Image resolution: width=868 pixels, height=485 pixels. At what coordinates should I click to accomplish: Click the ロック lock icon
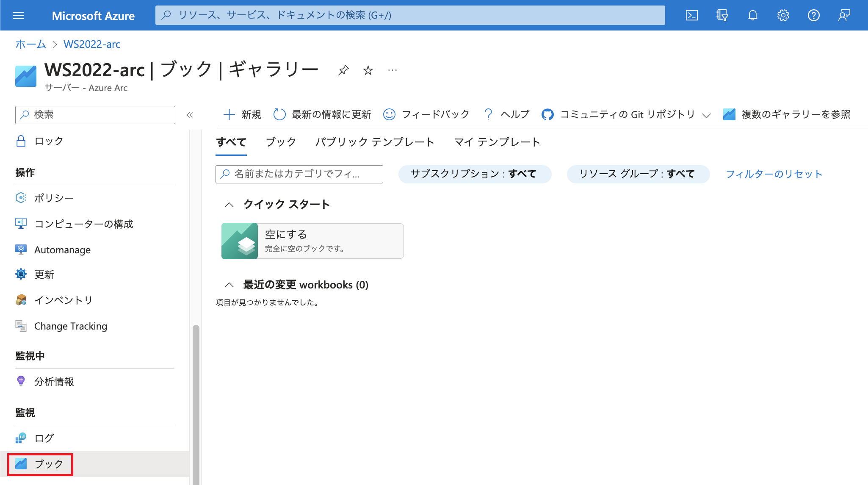(x=21, y=141)
